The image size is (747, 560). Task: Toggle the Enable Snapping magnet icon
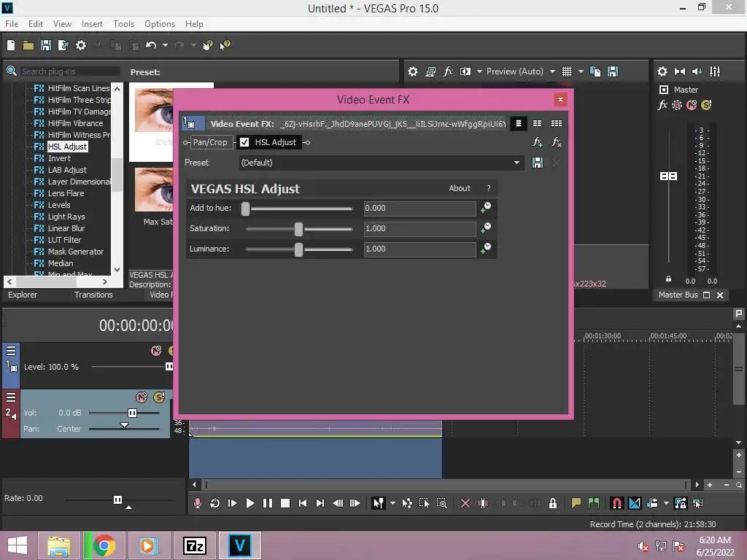tap(616, 503)
